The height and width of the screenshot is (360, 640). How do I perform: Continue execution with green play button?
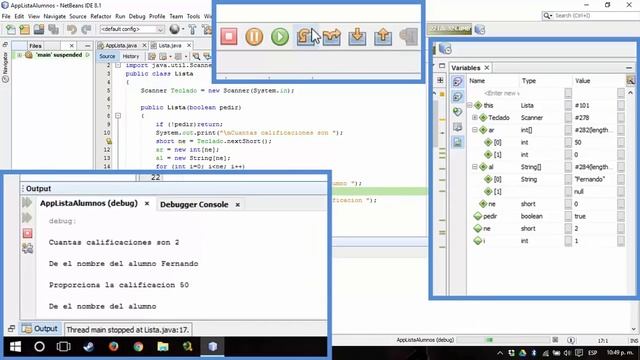pos(280,36)
